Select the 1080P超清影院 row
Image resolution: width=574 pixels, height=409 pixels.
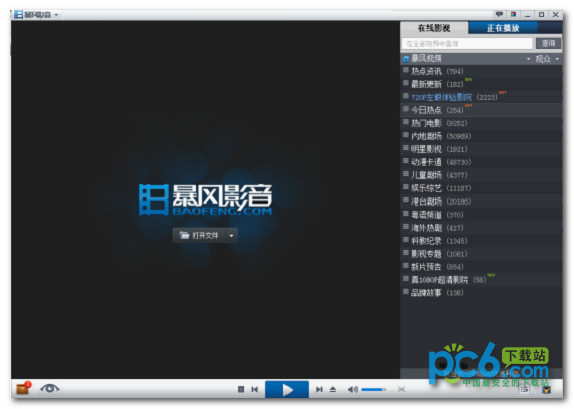481,280
